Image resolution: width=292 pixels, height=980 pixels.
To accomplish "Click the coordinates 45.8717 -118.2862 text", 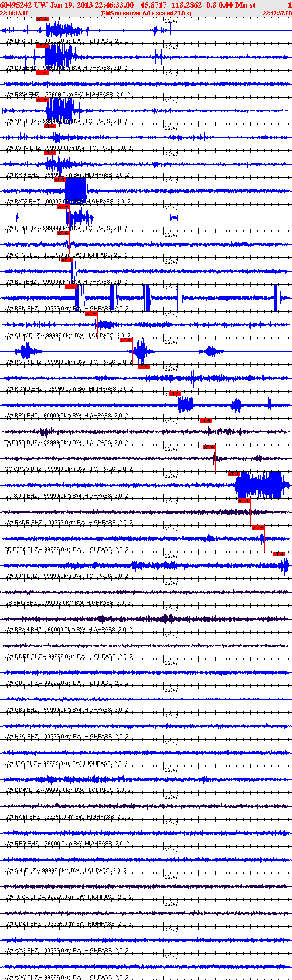I will point(171,5).
